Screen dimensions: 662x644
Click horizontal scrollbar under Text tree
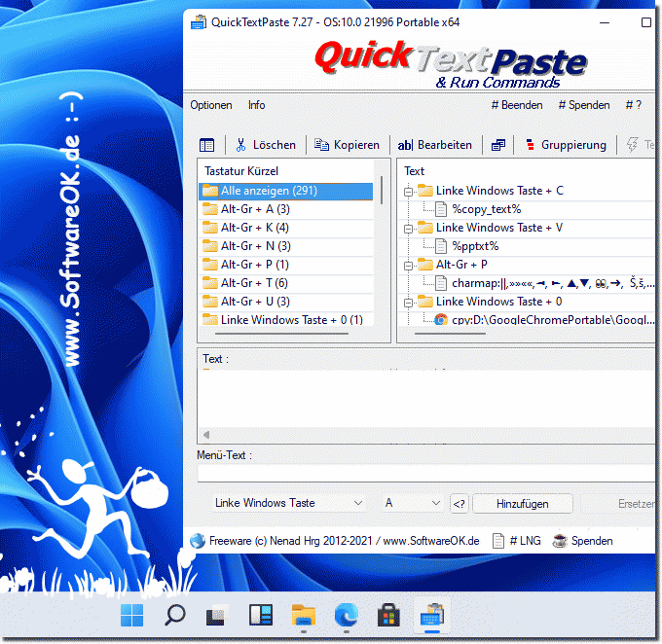pyautogui.click(x=450, y=334)
